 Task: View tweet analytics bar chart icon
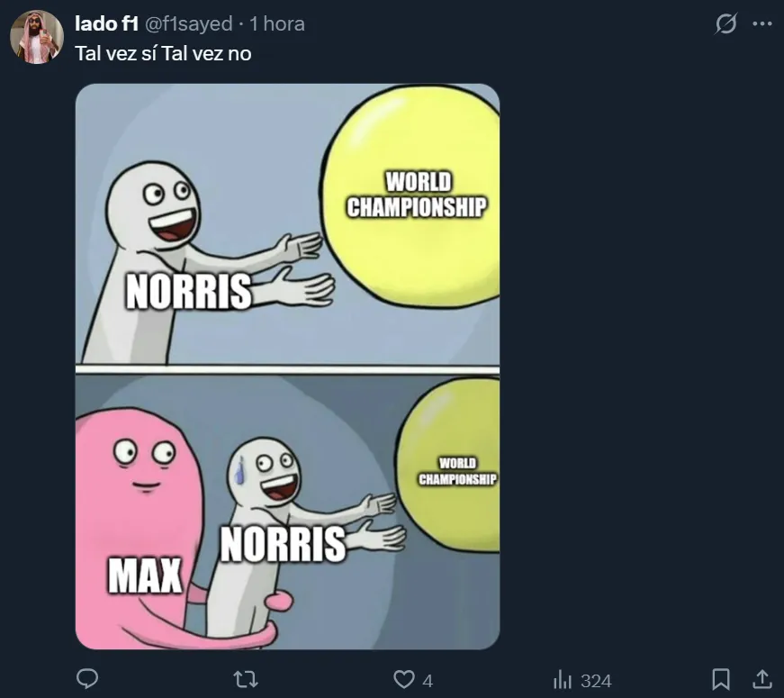pyautogui.click(x=562, y=680)
